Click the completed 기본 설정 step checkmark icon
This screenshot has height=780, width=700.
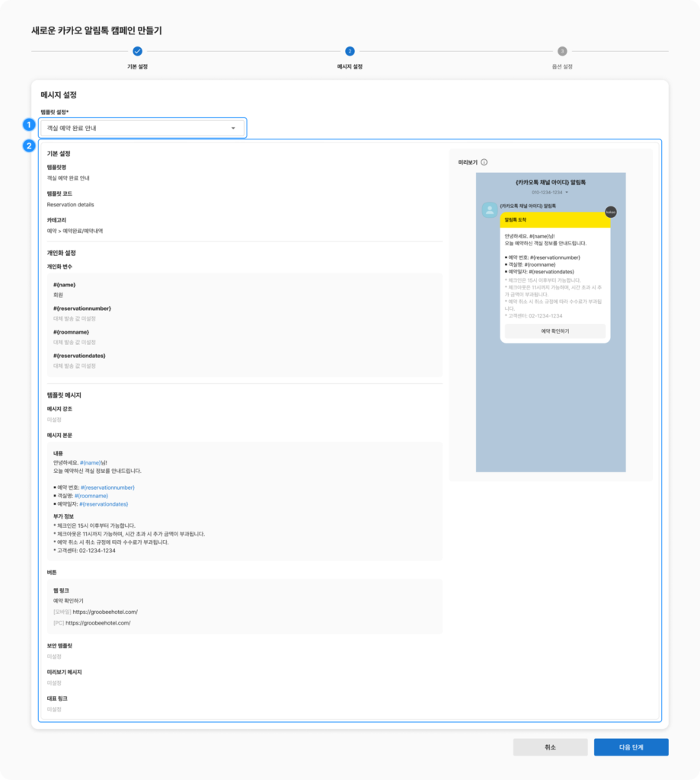click(137, 51)
